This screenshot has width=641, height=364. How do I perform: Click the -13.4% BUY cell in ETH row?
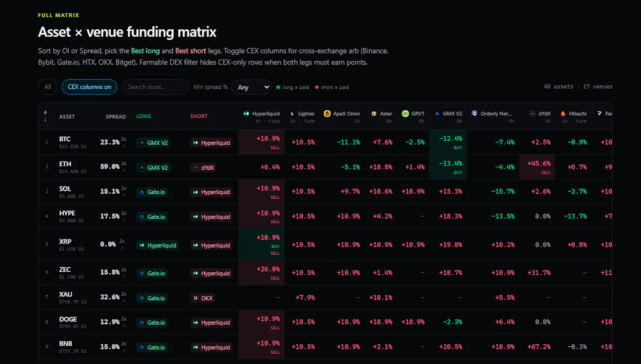(x=448, y=167)
